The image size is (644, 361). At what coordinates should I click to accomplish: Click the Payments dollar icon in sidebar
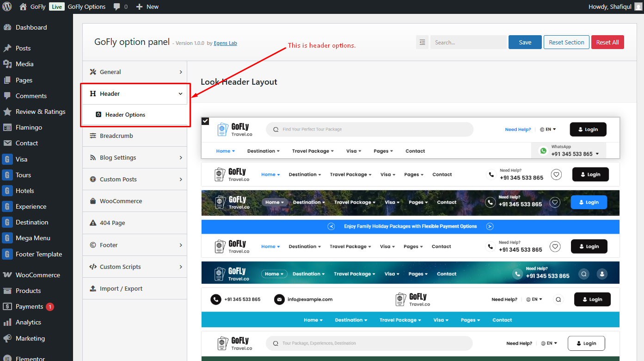(7, 306)
